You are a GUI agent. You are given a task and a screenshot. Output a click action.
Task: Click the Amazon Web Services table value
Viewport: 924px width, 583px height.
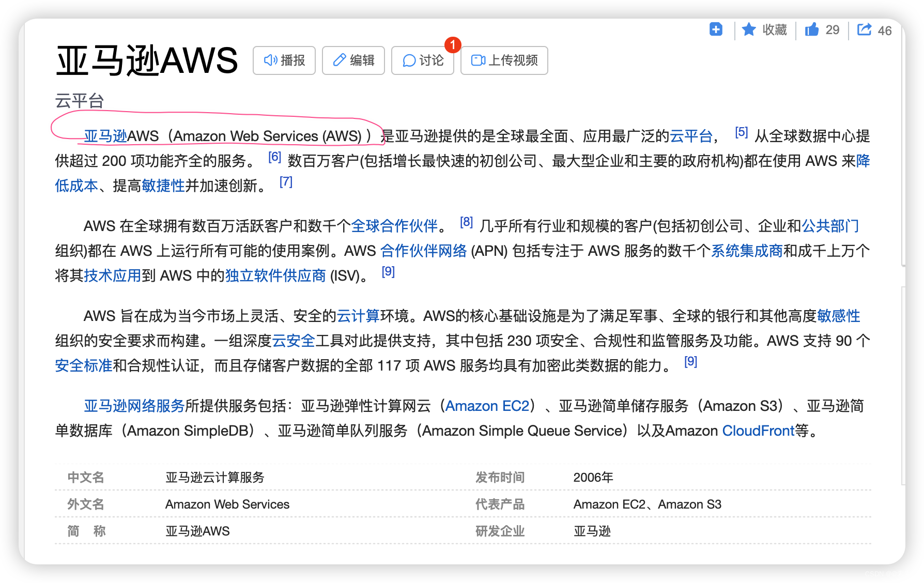tap(227, 504)
